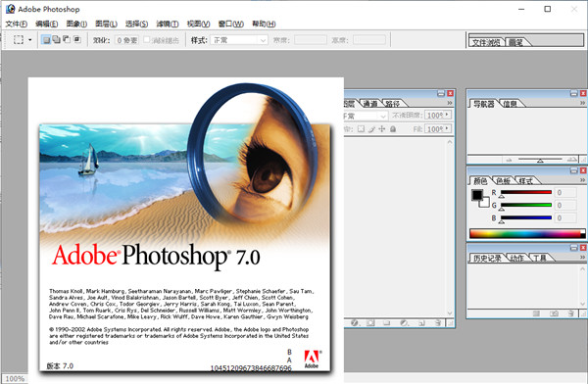The width and height of the screenshot is (588, 384).
Task: Click the lock position move icon
Action: [x=382, y=129]
